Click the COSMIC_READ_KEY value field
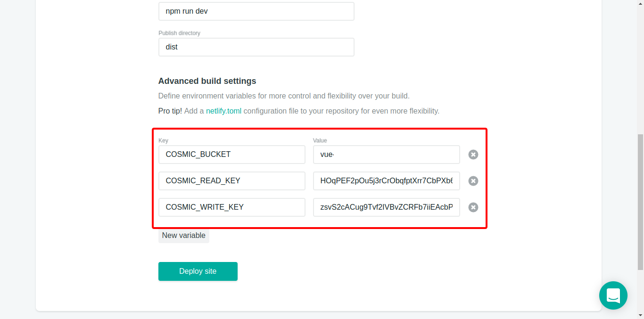This screenshot has height=319, width=644. pos(386,181)
